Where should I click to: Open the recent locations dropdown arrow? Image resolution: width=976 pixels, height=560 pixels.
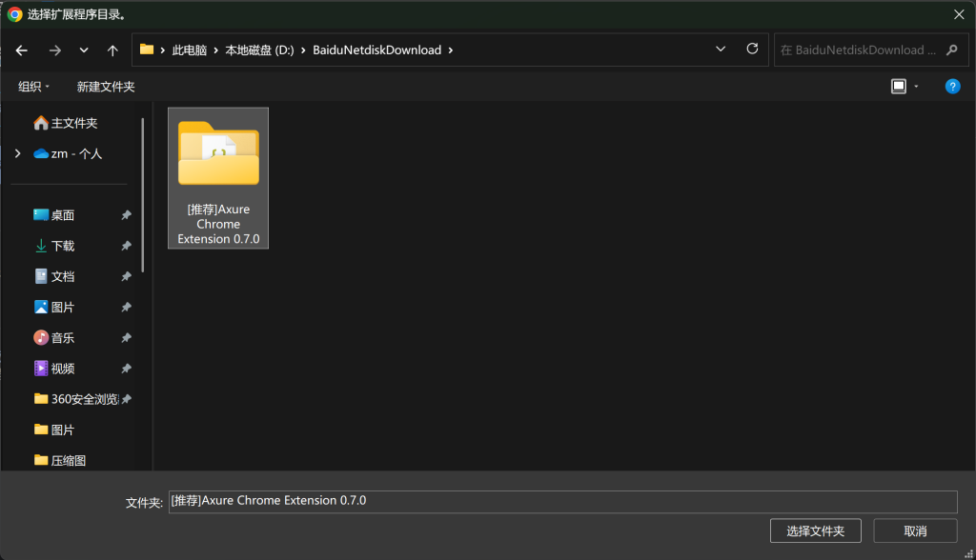(x=84, y=50)
